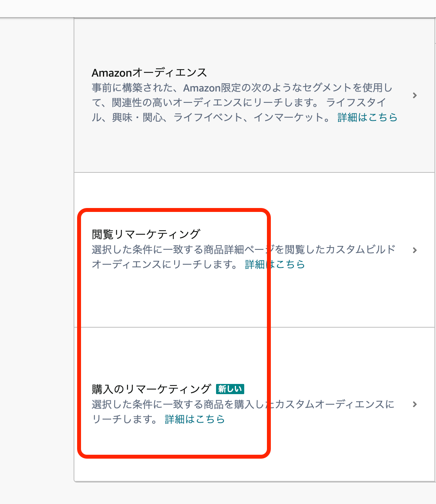Open 詳細はこちら link under 購入のリマーケティング
This screenshot has height=504, width=436.
pos(195,419)
